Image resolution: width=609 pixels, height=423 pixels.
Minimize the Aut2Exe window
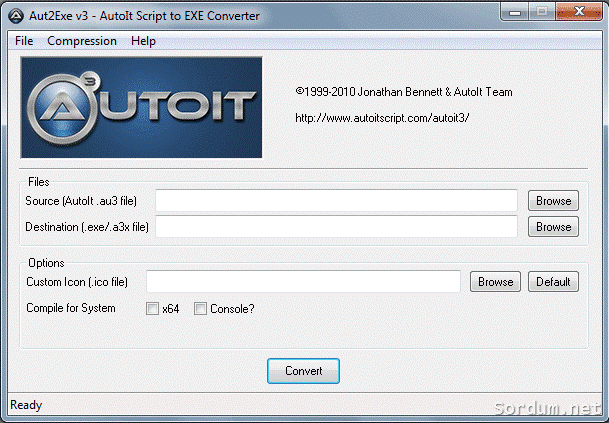(x=515, y=12)
